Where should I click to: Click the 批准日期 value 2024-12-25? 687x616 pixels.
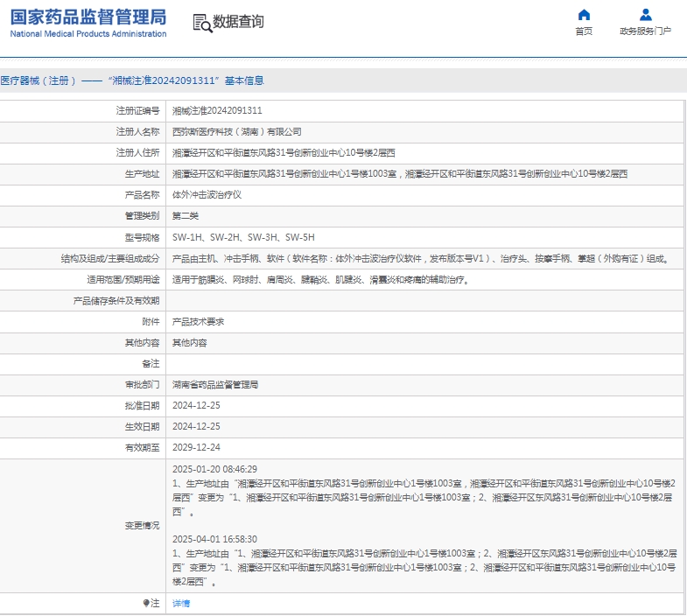pyautogui.click(x=196, y=406)
